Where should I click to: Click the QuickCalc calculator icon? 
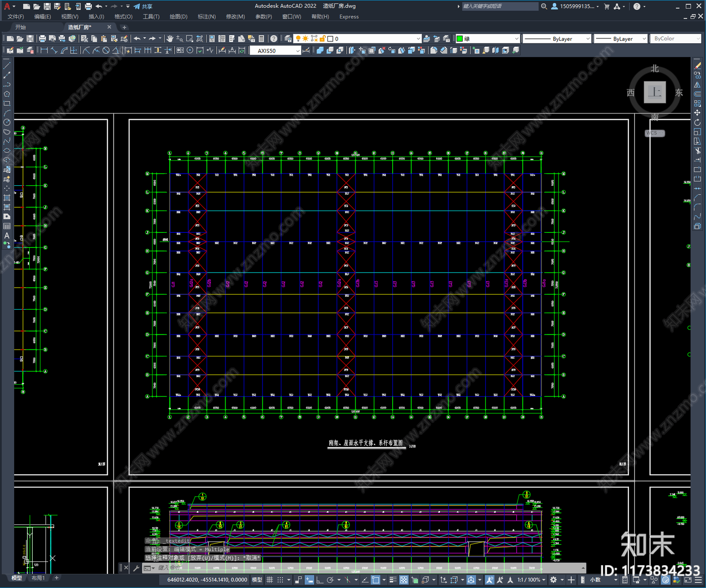tap(261, 39)
